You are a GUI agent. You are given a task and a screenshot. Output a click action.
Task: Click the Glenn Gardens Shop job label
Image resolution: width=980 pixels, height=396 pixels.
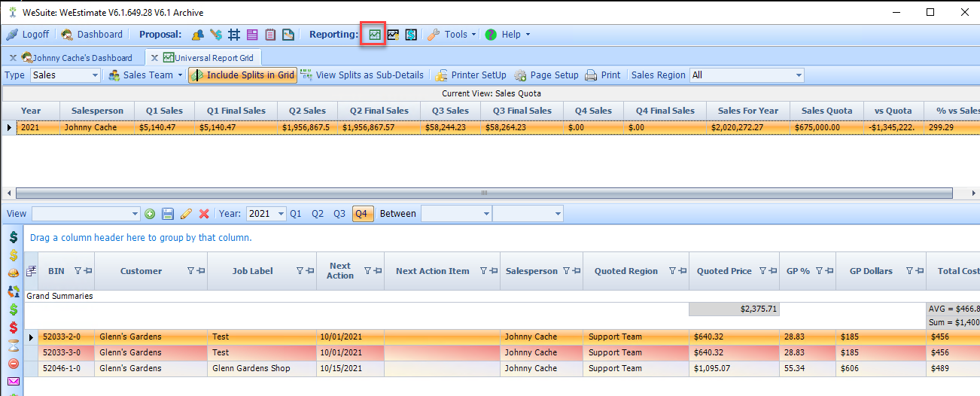[251, 368]
